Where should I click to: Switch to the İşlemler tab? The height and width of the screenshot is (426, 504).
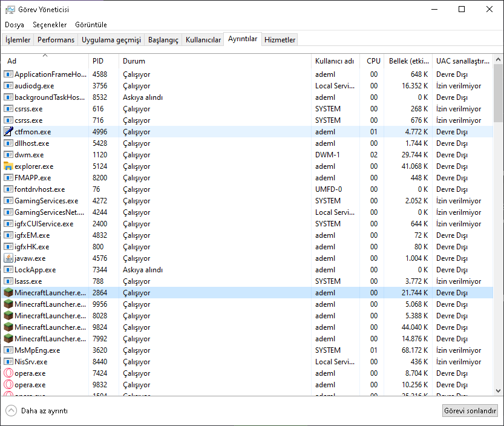click(18, 40)
